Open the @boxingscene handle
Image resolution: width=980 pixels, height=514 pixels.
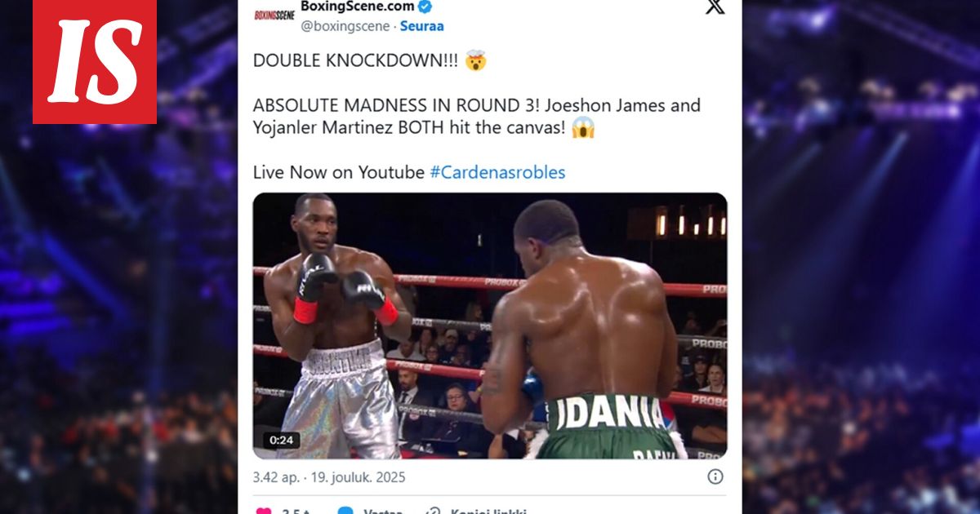tap(344, 26)
